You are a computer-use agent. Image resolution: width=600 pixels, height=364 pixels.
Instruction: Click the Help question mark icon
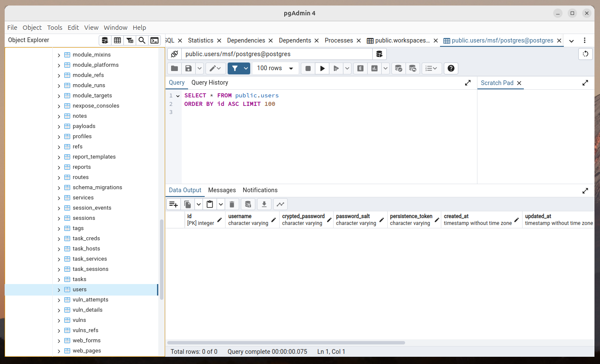click(x=451, y=68)
